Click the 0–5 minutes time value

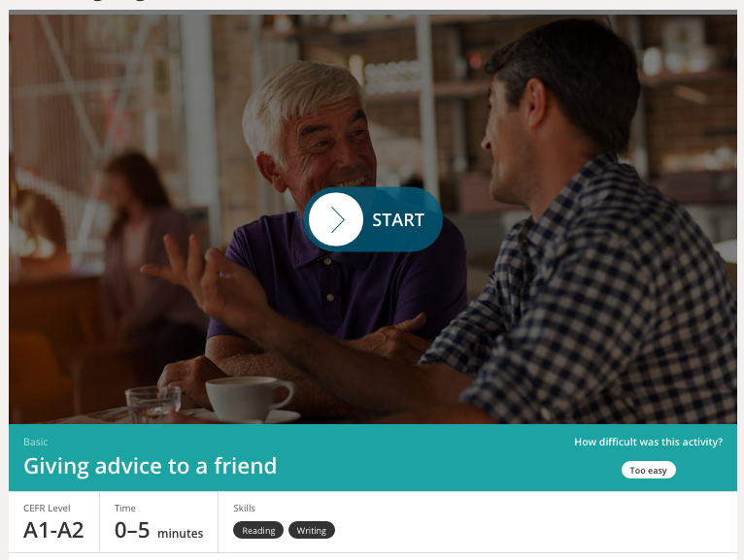tap(158, 530)
